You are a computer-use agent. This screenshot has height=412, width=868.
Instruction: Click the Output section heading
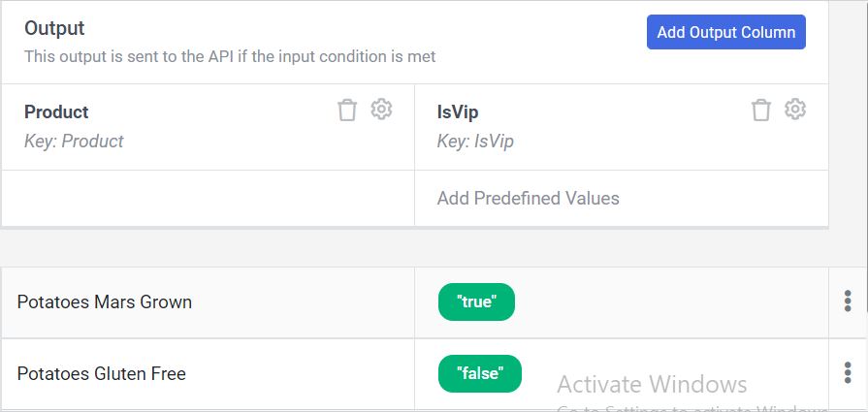pos(54,28)
